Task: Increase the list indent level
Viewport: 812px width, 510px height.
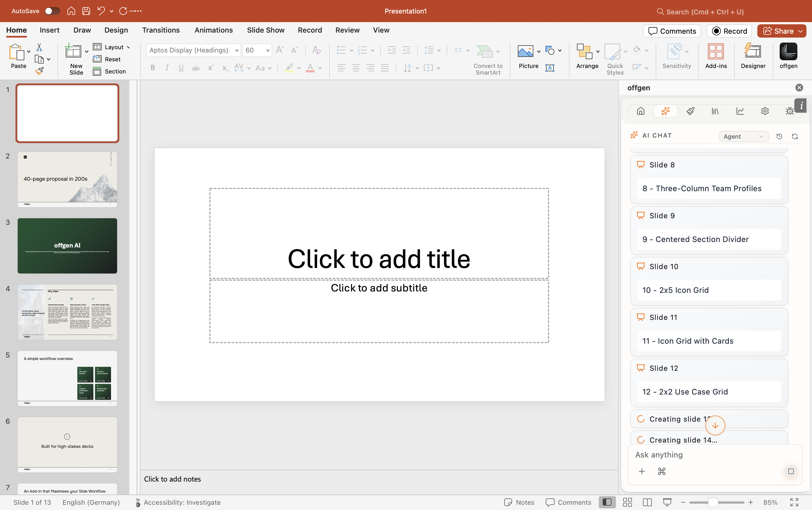Action: tap(406, 50)
